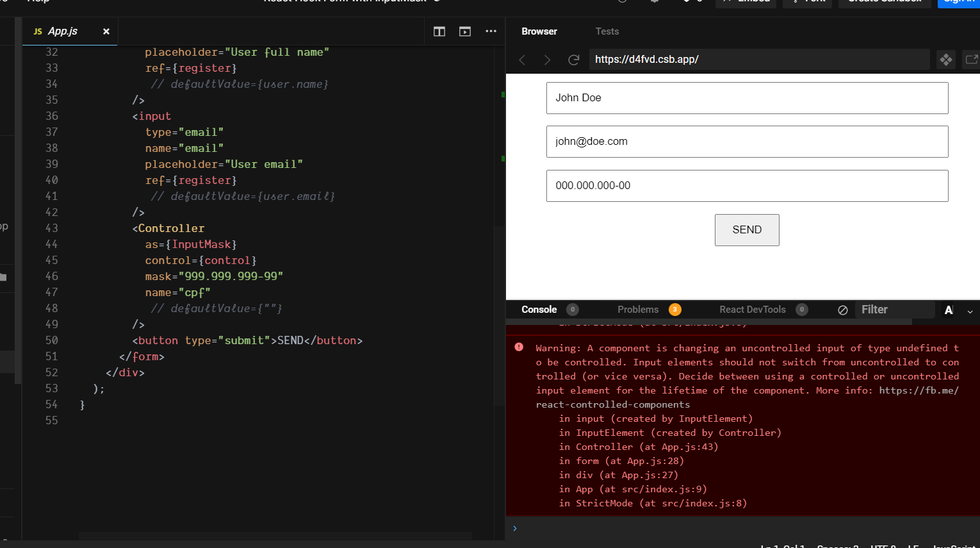Expand the sandbox title dropdown caret
The height and width of the screenshot is (548, 980).
[437, 1]
